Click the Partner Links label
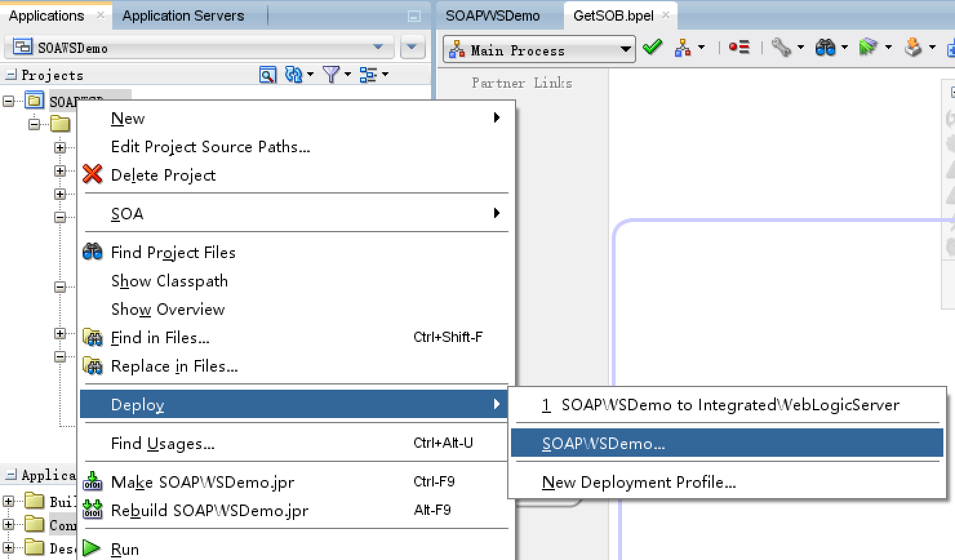This screenshot has width=955, height=560. pos(522,83)
